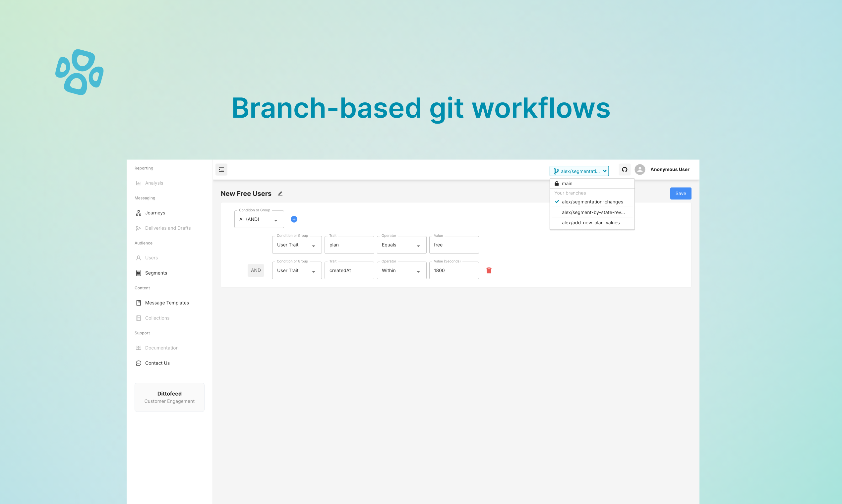Click the Users person icon

tap(139, 258)
